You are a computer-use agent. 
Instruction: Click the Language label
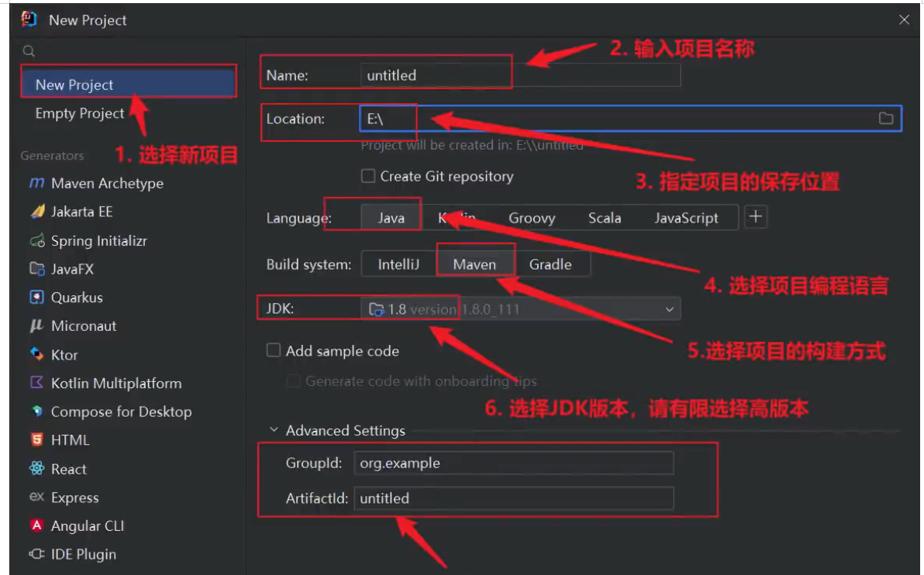coord(298,218)
